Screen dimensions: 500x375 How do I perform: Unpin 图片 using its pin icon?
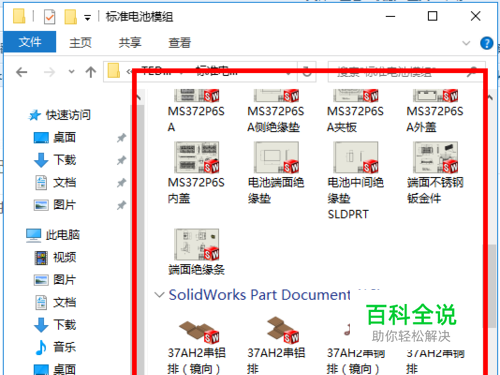click(x=121, y=205)
